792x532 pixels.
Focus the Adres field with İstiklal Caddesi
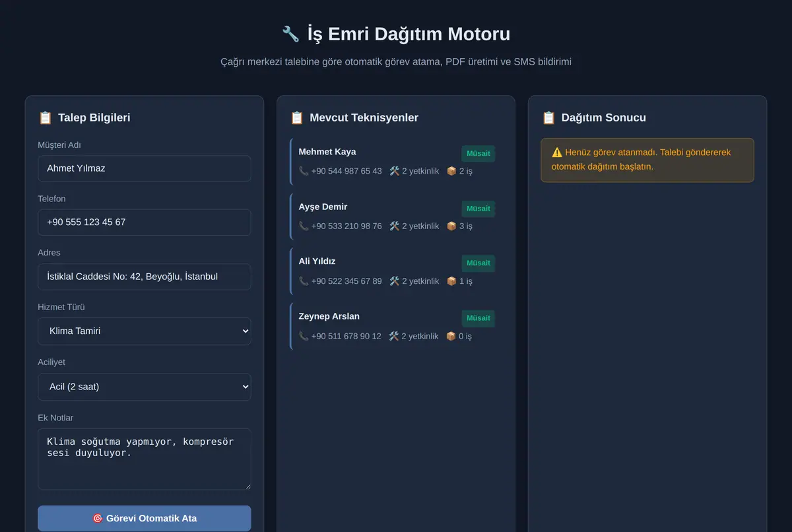pyautogui.click(x=145, y=277)
